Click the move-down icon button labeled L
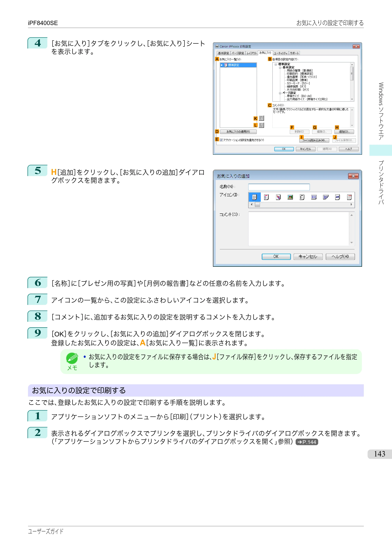The height and width of the screenshot is (554, 392). (x=261, y=125)
